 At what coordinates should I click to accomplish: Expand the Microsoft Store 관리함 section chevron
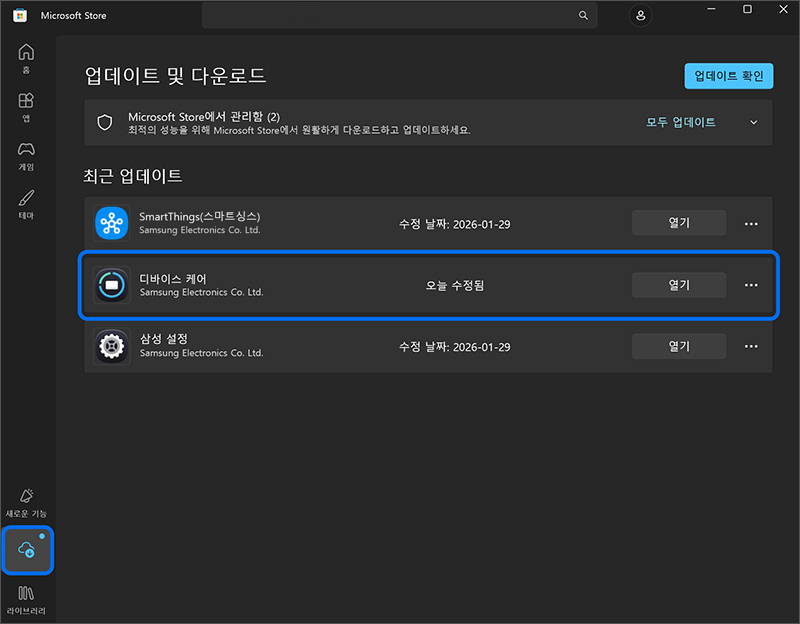click(x=753, y=121)
